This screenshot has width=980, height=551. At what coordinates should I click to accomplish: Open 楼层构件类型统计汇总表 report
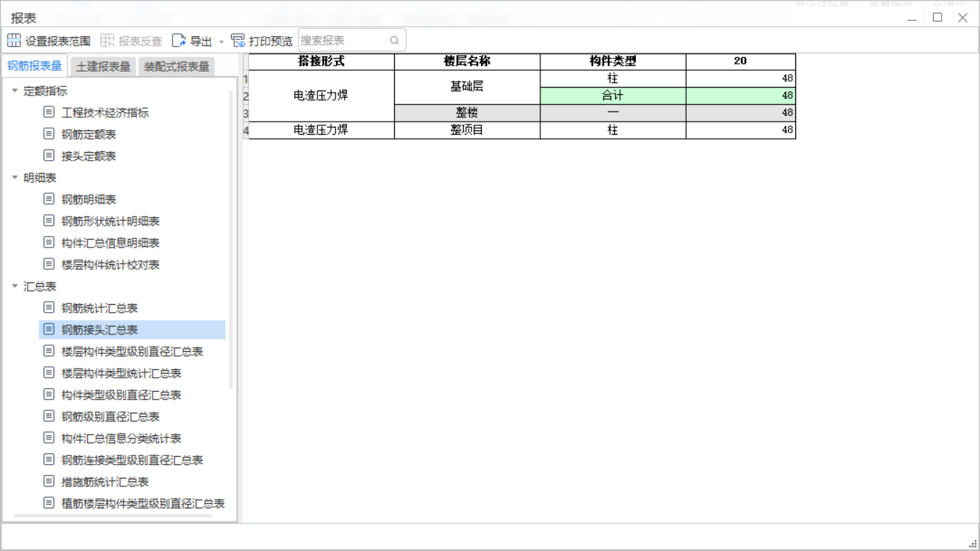pos(122,374)
